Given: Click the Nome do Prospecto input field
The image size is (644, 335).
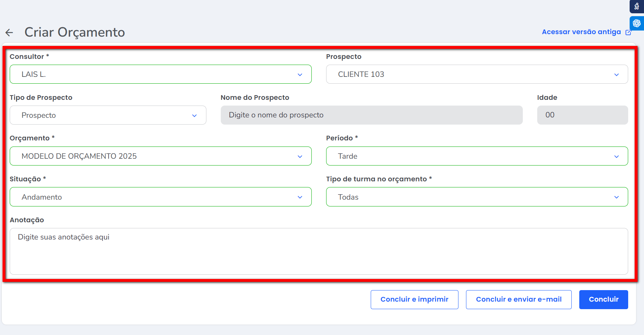Looking at the screenshot, I should [371, 115].
